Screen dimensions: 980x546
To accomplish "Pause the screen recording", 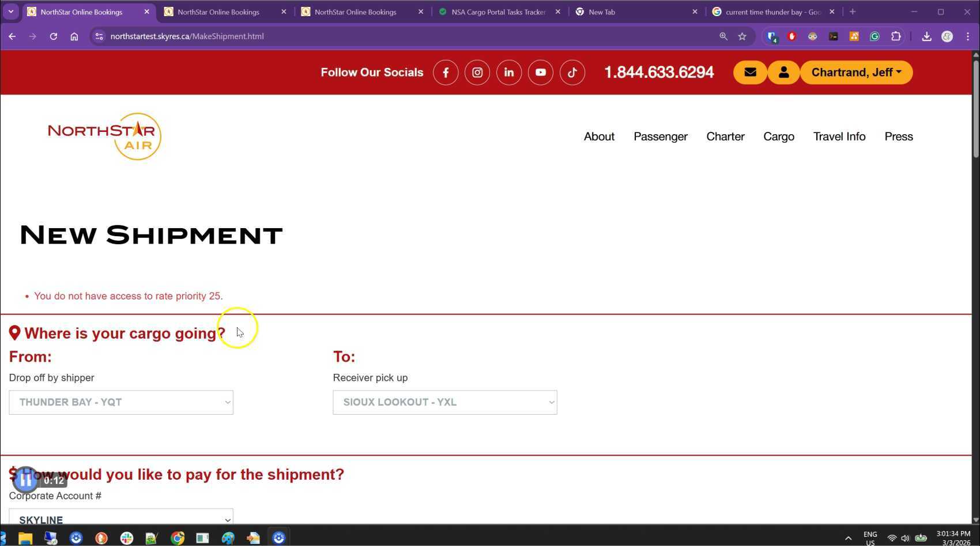I will (25, 480).
